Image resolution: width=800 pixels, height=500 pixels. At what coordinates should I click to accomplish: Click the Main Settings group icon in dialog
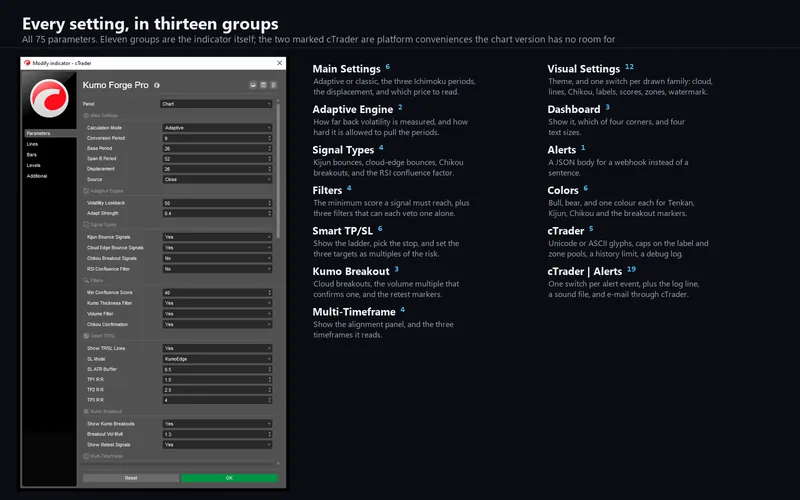(86, 116)
